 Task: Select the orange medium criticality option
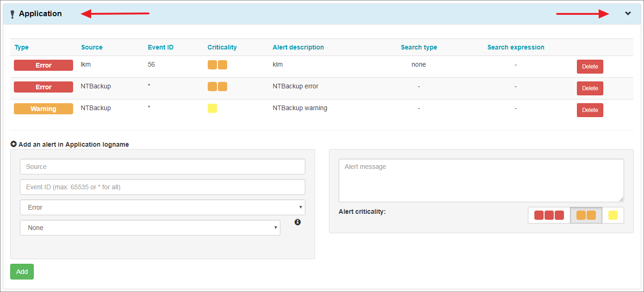point(586,215)
